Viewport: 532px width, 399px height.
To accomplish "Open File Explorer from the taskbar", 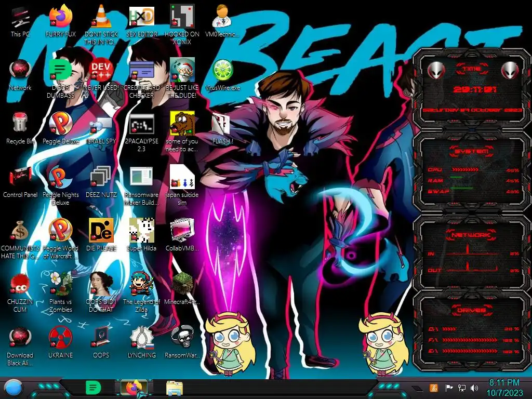I will point(175,388).
